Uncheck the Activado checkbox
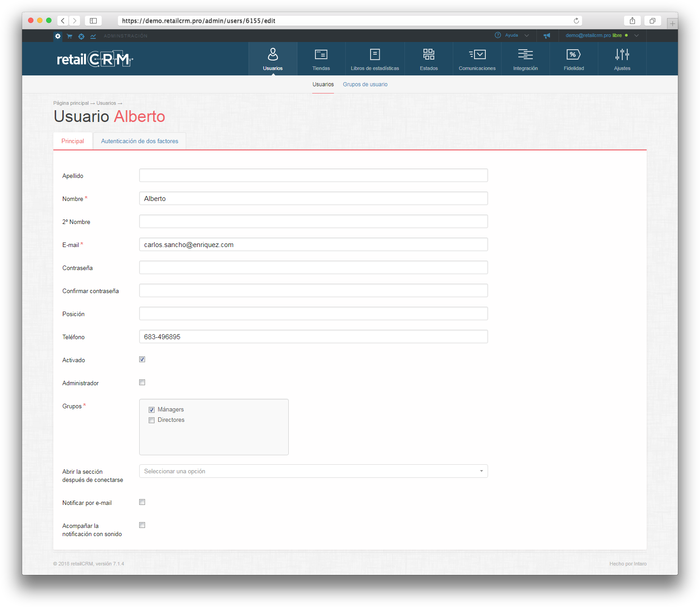Viewport: 700px width, 607px height. (x=142, y=360)
